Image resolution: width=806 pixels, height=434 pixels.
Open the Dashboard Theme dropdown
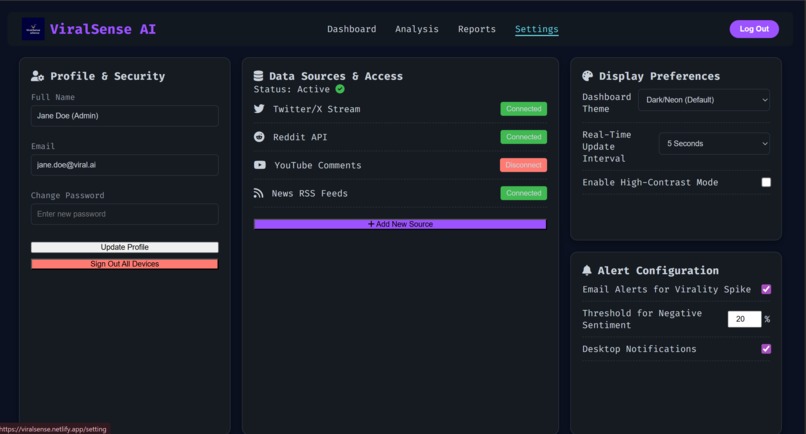pos(704,100)
